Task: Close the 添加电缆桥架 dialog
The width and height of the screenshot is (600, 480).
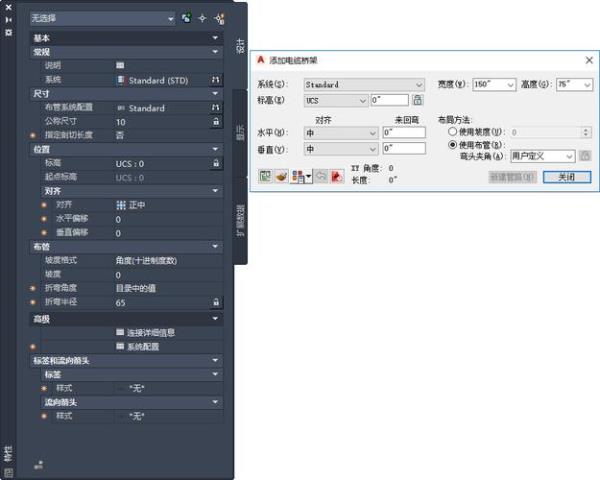Action: [589, 60]
